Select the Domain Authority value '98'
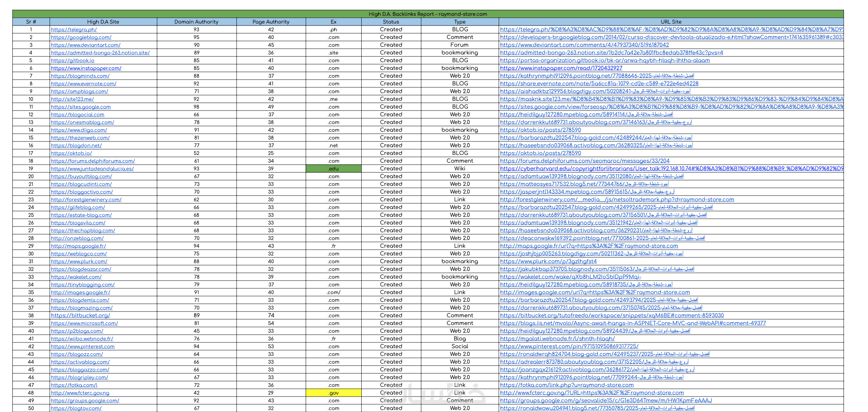Image resolution: width=868 pixels, height=412 pixels. pyautogui.click(x=196, y=107)
